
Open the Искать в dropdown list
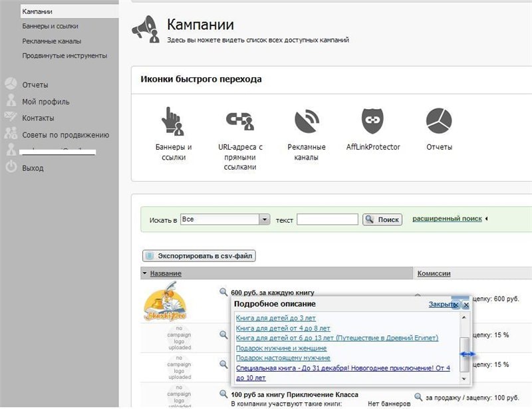(265, 219)
